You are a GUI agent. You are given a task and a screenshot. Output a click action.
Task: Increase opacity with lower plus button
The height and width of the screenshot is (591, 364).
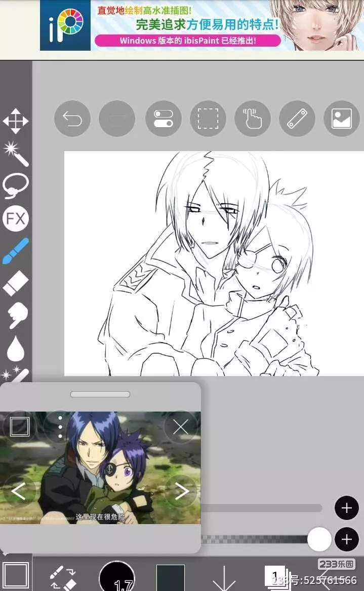click(347, 539)
